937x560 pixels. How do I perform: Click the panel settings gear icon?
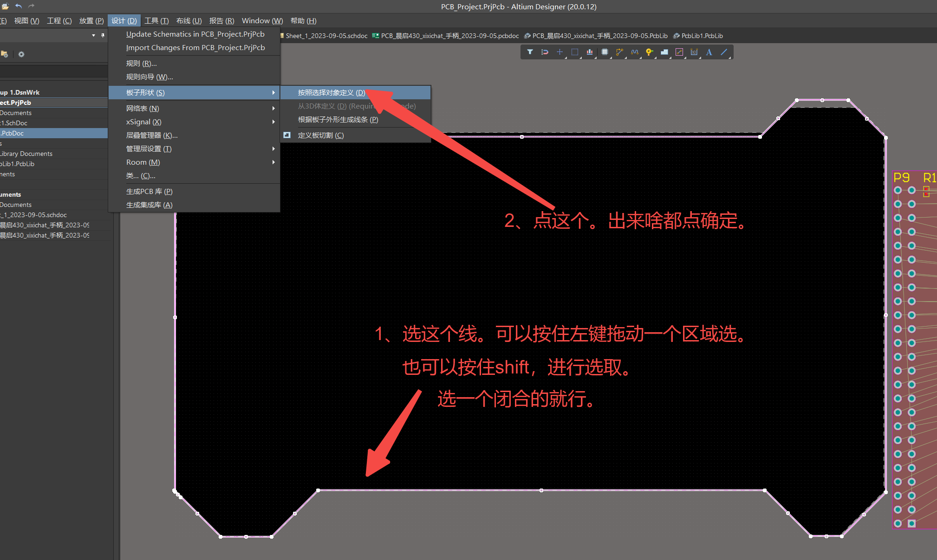coord(21,54)
